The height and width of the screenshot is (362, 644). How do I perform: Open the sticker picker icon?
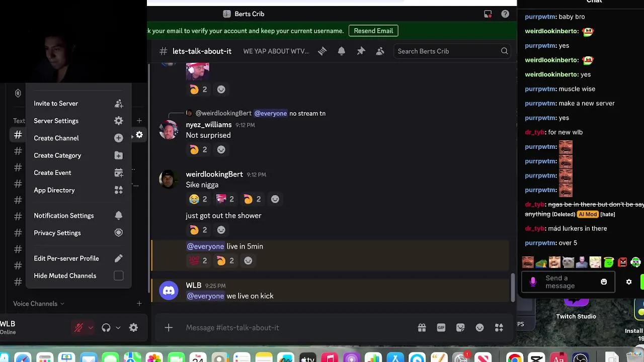tap(460, 328)
